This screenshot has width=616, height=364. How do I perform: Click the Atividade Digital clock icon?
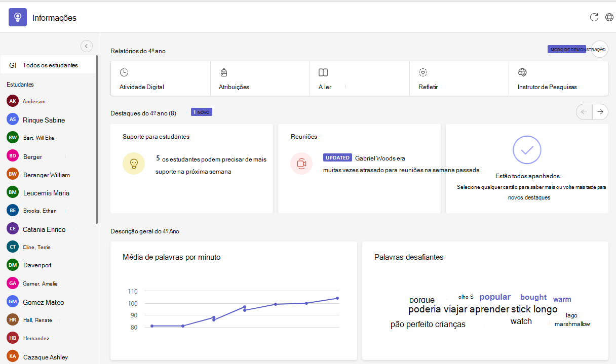(x=124, y=72)
